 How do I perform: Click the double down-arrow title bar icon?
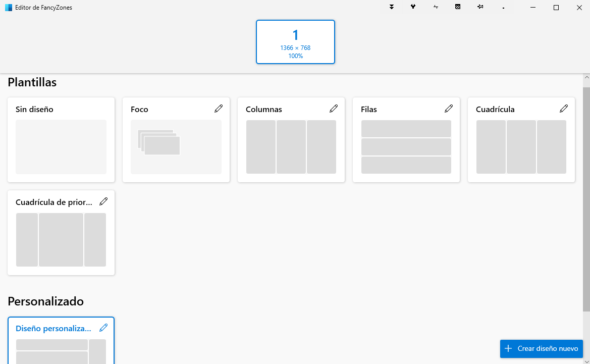click(391, 7)
